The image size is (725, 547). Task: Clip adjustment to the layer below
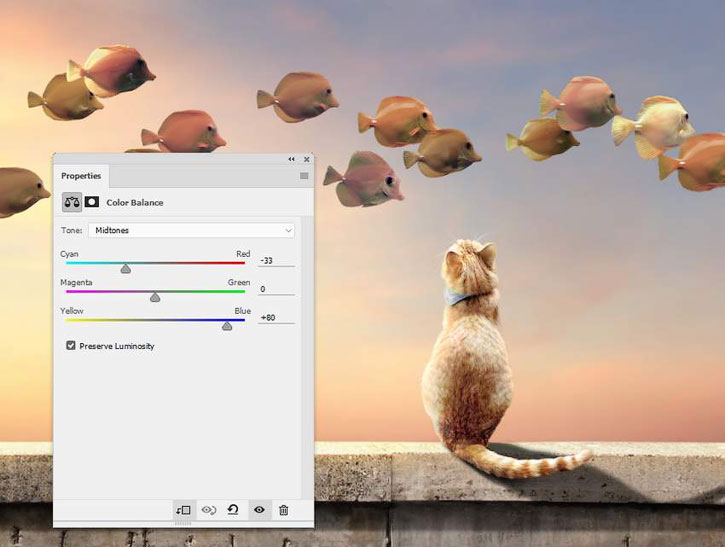click(x=184, y=510)
